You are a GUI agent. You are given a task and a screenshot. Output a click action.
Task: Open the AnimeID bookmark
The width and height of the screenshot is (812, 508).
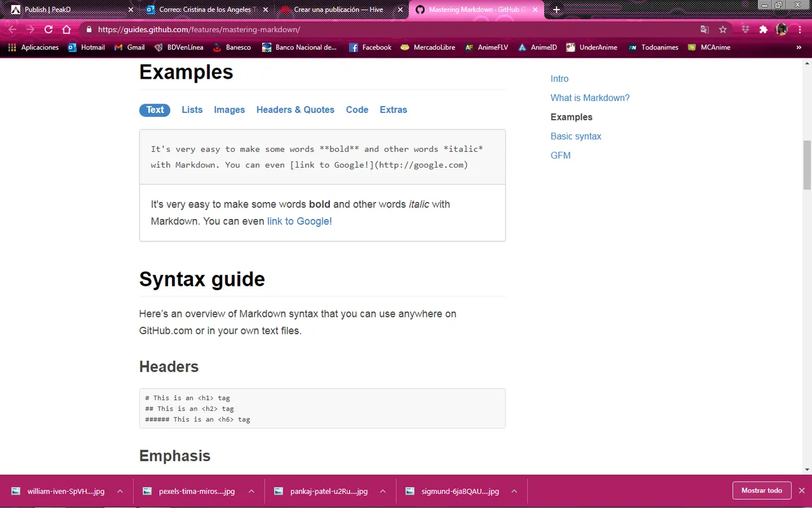(537, 47)
